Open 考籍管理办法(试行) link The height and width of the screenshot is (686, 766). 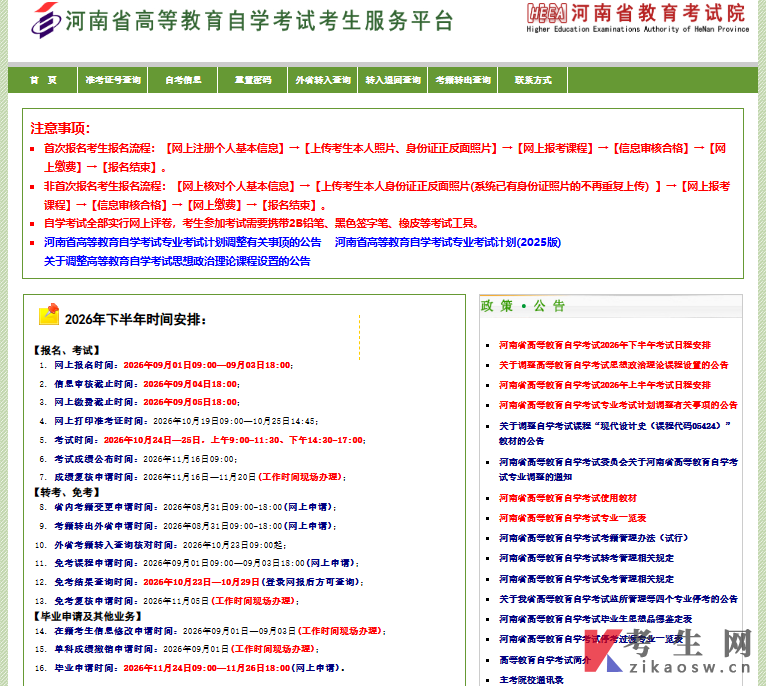[x=593, y=538]
